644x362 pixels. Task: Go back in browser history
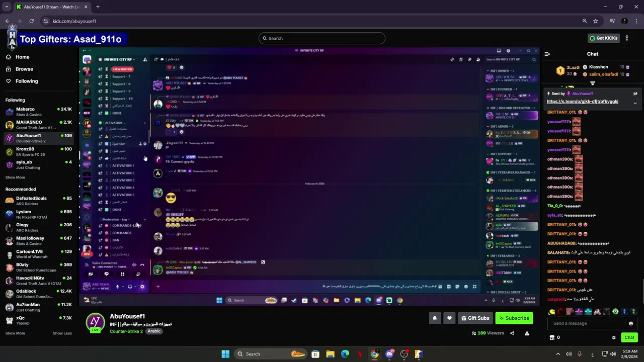[8, 21]
